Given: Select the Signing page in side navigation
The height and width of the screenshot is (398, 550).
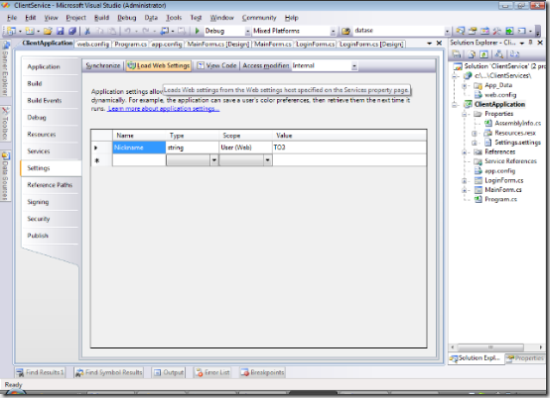Looking at the screenshot, I should tap(38, 202).
